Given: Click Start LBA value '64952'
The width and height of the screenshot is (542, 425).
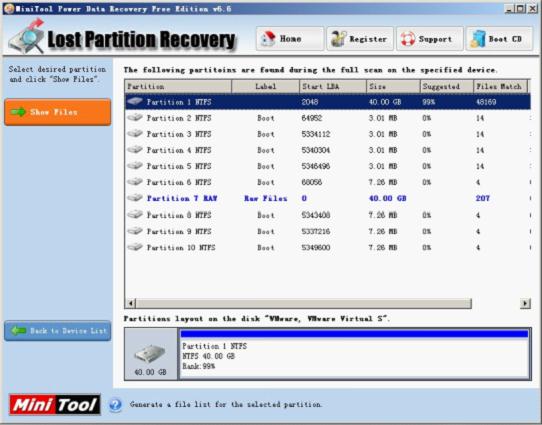Looking at the screenshot, I should (311, 118).
